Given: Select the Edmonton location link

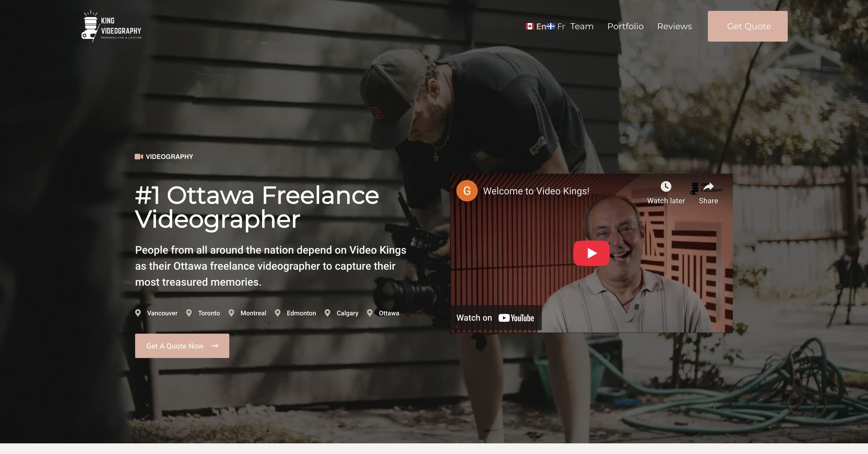Looking at the screenshot, I should [x=301, y=313].
